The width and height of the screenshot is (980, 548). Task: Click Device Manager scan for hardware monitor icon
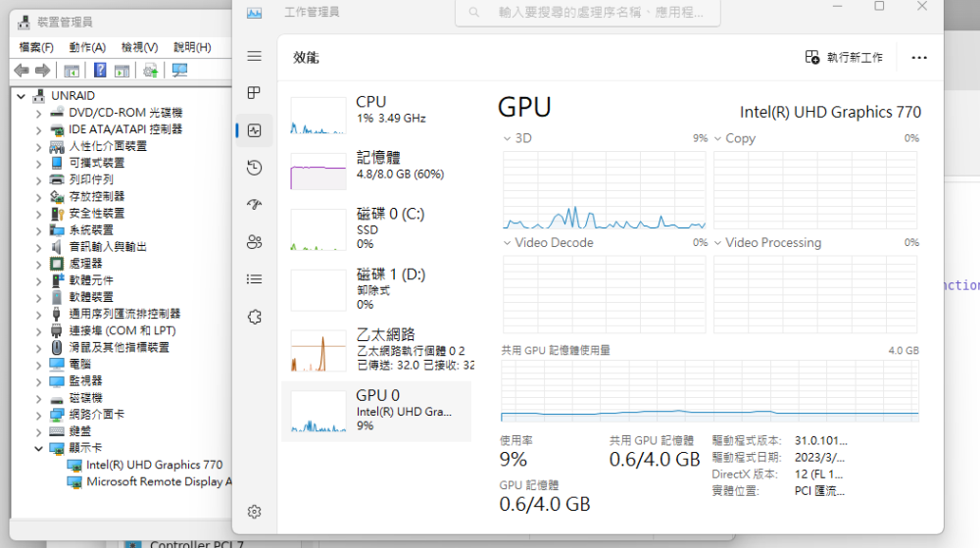point(180,71)
